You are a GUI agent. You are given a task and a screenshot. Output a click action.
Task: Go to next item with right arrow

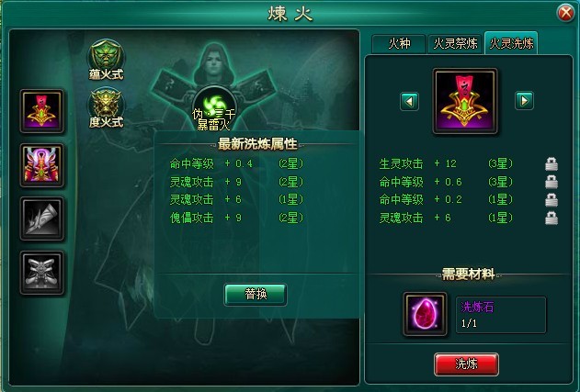pyautogui.click(x=524, y=100)
